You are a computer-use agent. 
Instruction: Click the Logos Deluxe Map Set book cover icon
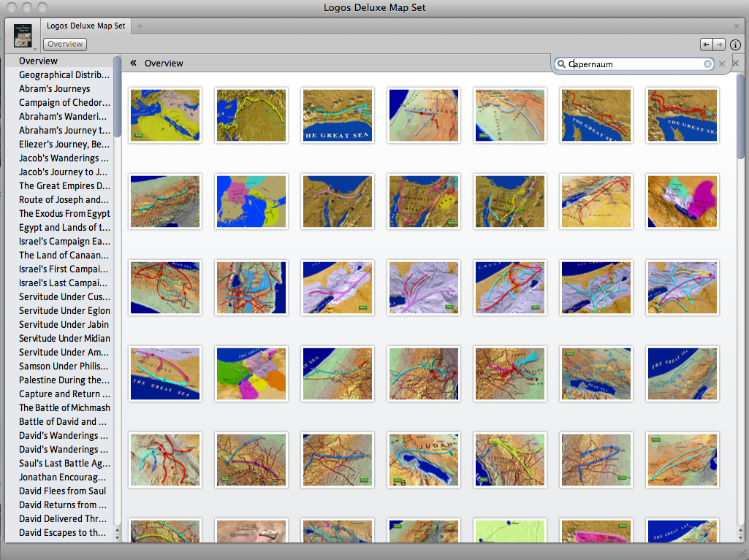pyautogui.click(x=23, y=34)
